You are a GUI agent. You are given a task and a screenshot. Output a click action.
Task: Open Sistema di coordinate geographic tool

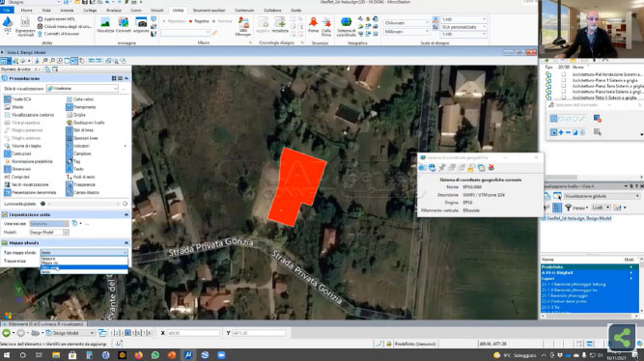[347, 26]
